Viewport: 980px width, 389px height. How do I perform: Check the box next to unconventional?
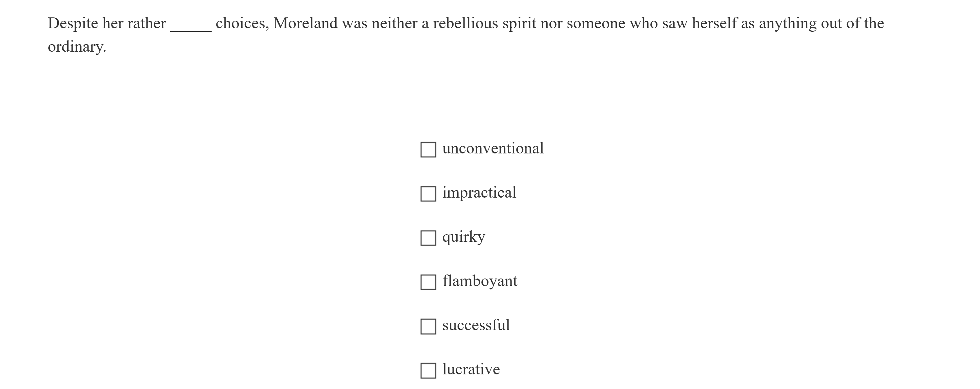pyautogui.click(x=428, y=149)
